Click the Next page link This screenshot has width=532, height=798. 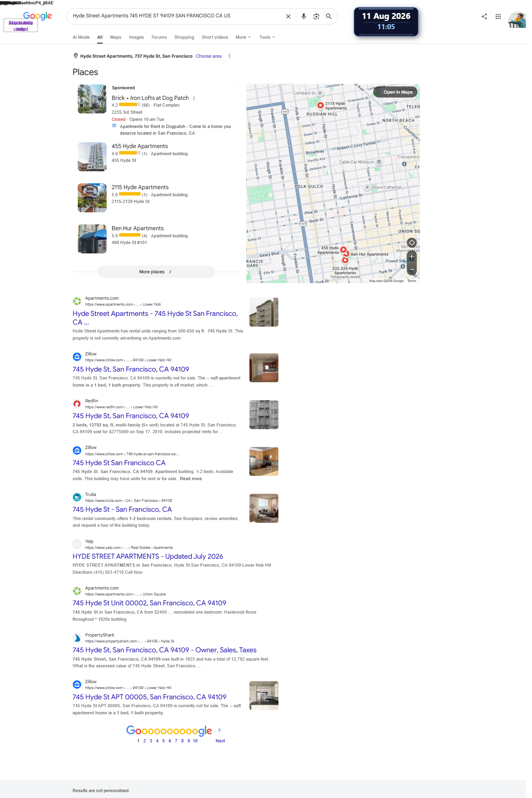220,741
